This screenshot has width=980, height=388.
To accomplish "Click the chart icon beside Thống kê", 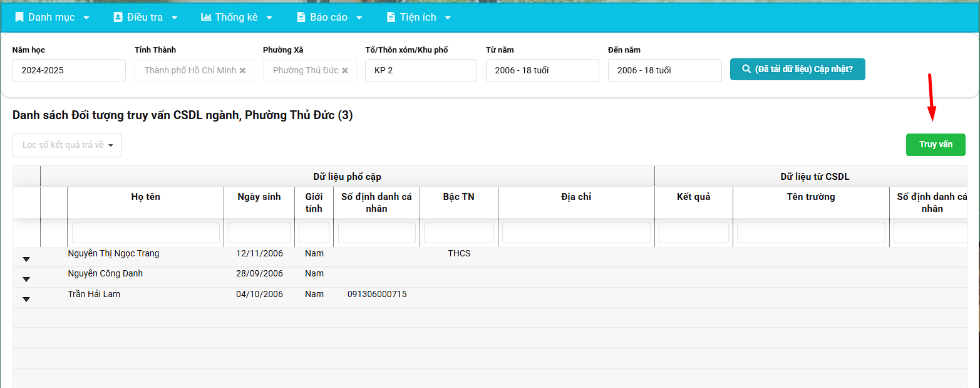I will pyautogui.click(x=206, y=17).
